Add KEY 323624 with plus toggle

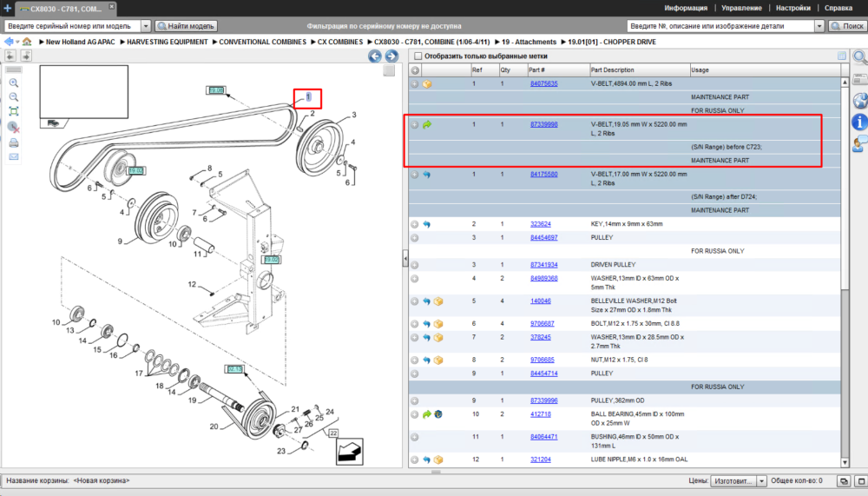click(x=415, y=224)
